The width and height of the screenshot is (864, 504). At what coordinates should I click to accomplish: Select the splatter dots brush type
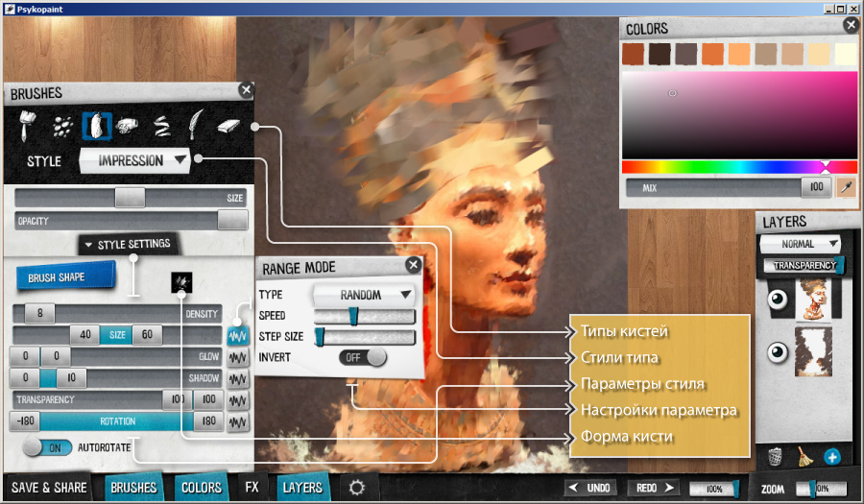coord(62,127)
